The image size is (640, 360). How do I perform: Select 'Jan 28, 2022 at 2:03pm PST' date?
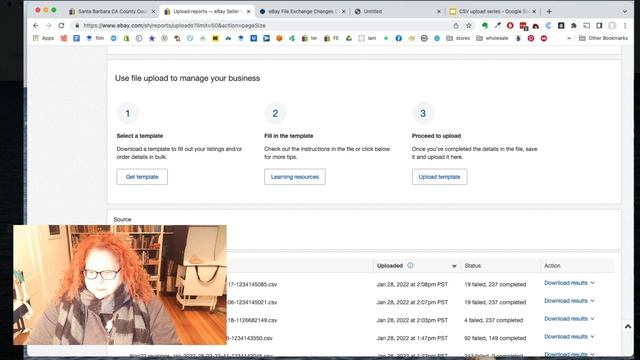coord(412,320)
